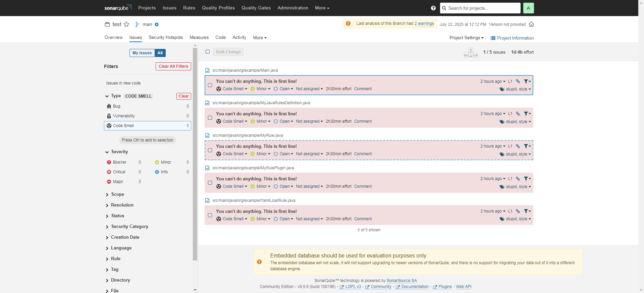Open Code Smell type dropdown on Main.java issue
Screen dimensions: 644x293
pyautogui.click(x=232, y=89)
